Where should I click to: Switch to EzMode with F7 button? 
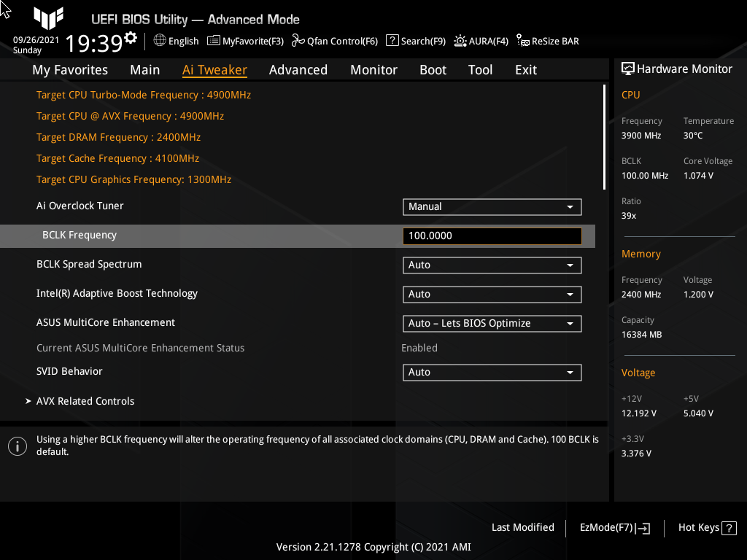pos(614,527)
